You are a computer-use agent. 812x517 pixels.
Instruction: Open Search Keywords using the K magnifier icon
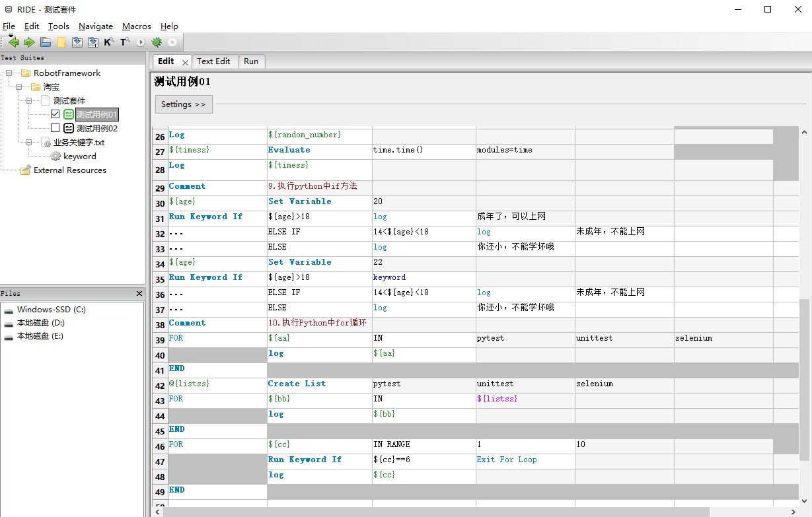(x=109, y=42)
